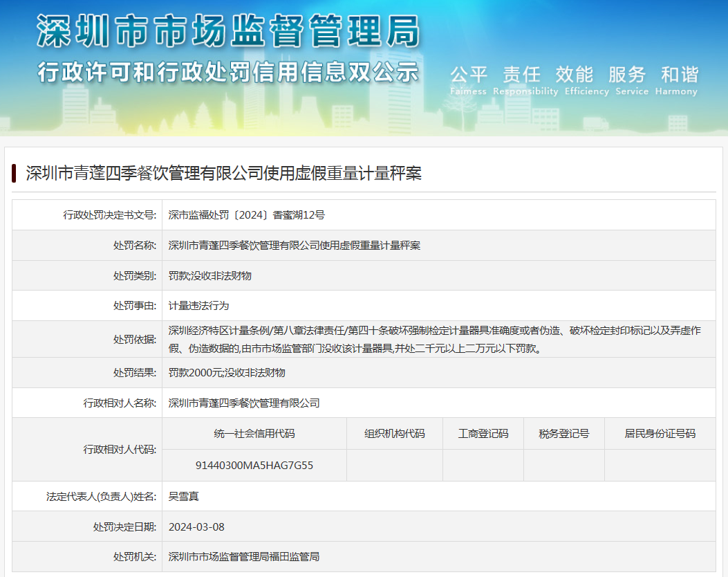Click the 行政相对人名称 company name value
Image resolution: width=728 pixels, height=577 pixels.
243,403
